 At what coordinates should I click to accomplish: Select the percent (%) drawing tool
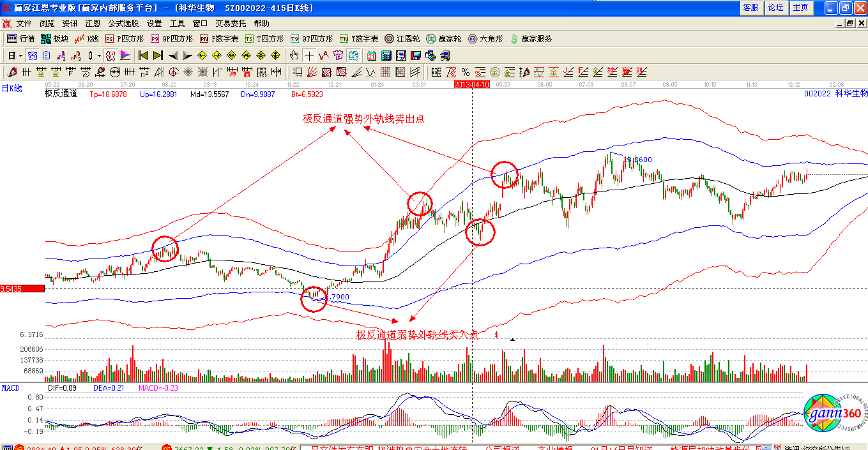pos(466,72)
